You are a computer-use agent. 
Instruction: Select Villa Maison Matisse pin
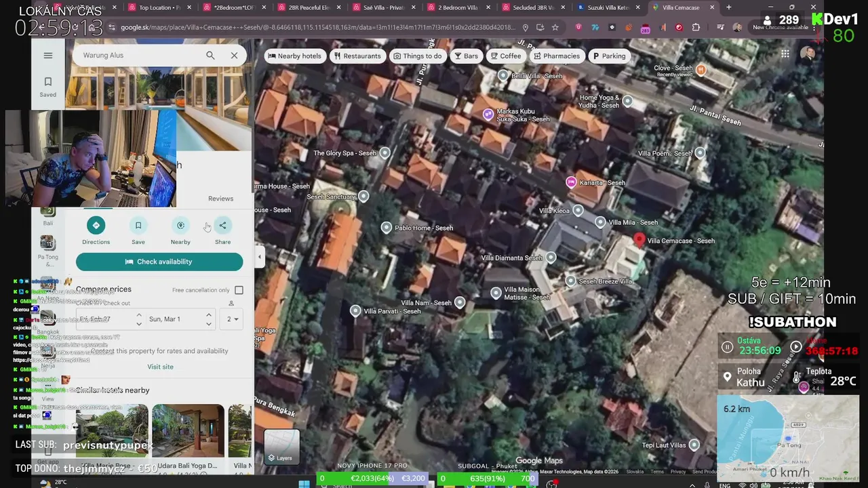496,293
